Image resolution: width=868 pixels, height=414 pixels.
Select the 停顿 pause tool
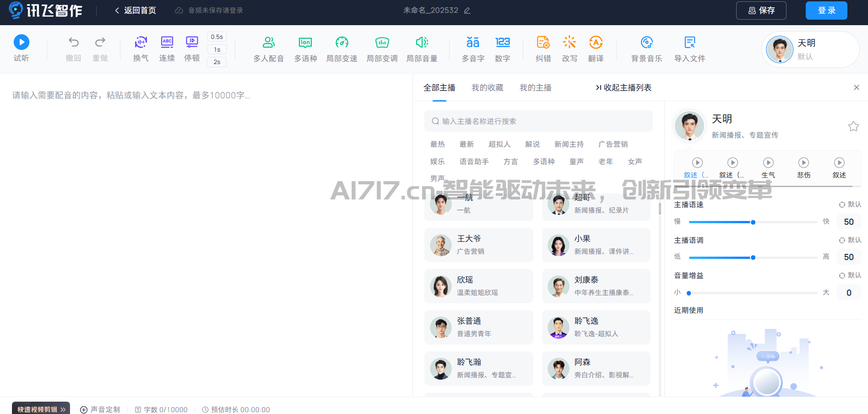coord(192,48)
